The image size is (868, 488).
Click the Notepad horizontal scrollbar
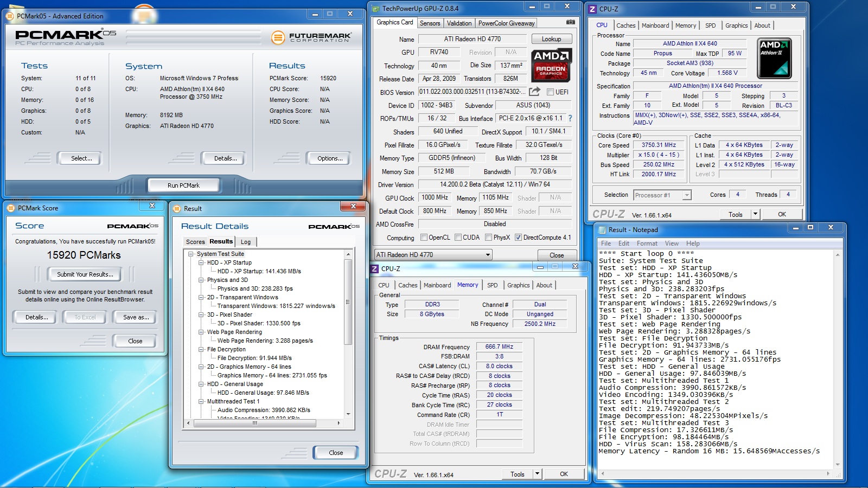(x=716, y=473)
